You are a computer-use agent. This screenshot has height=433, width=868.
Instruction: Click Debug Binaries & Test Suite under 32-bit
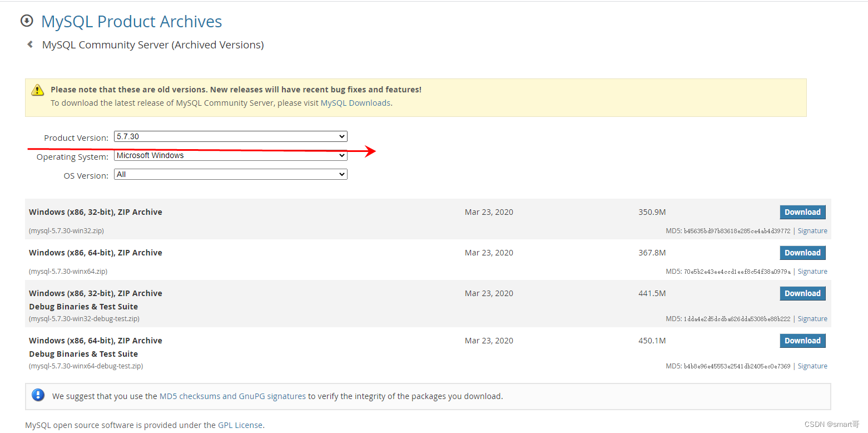point(83,307)
